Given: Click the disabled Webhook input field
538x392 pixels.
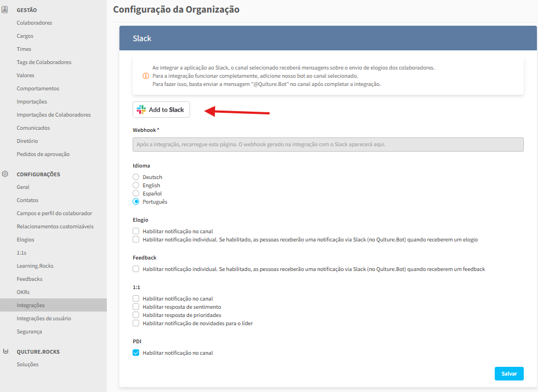Looking at the screenshot, I should 328,145.
